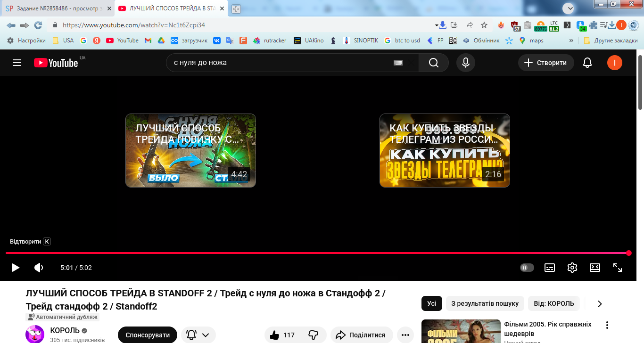Open suggested video with 4:42 duration

point(190,150)
